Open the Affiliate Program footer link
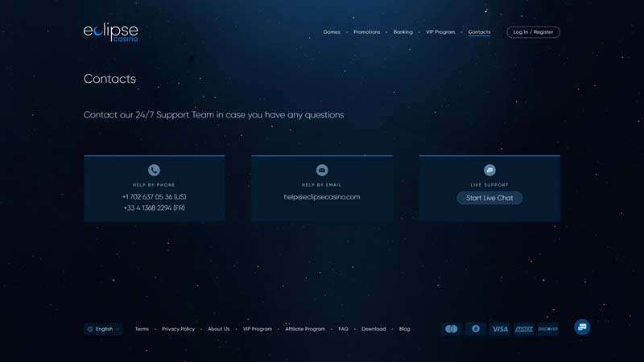 pos(305,329)
